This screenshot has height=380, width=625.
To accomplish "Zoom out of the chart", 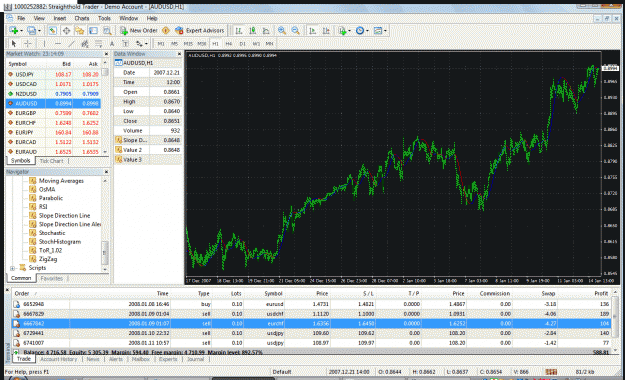I will 295,30.
